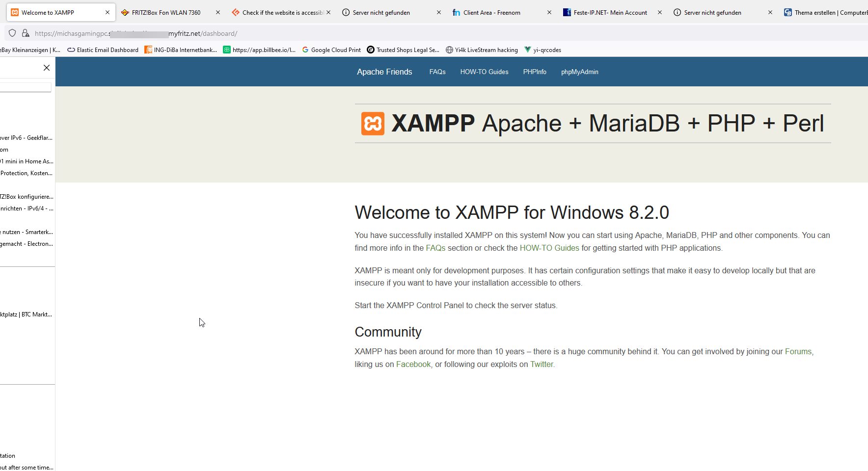
Task: Click the shield tracking protection icon
Action: (x=12, y=33)
